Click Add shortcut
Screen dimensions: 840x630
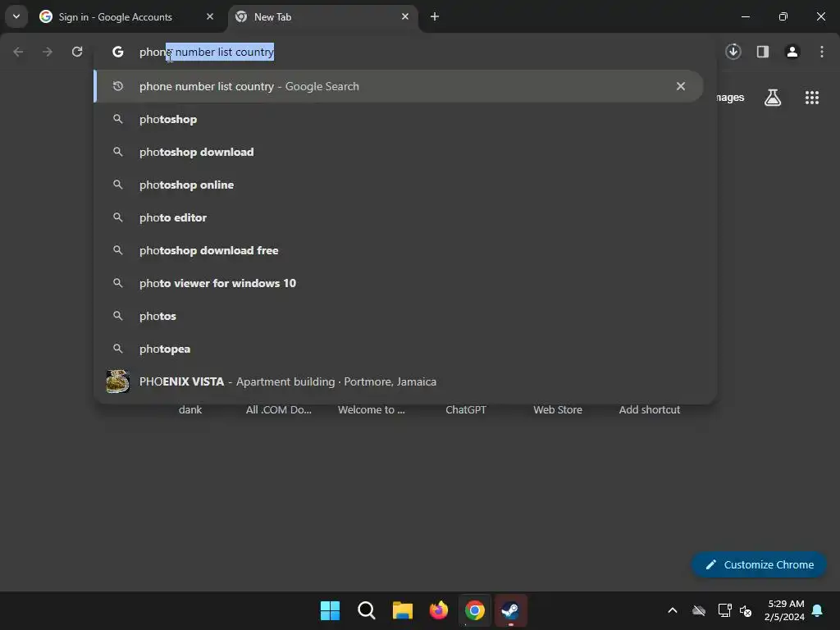650,410
